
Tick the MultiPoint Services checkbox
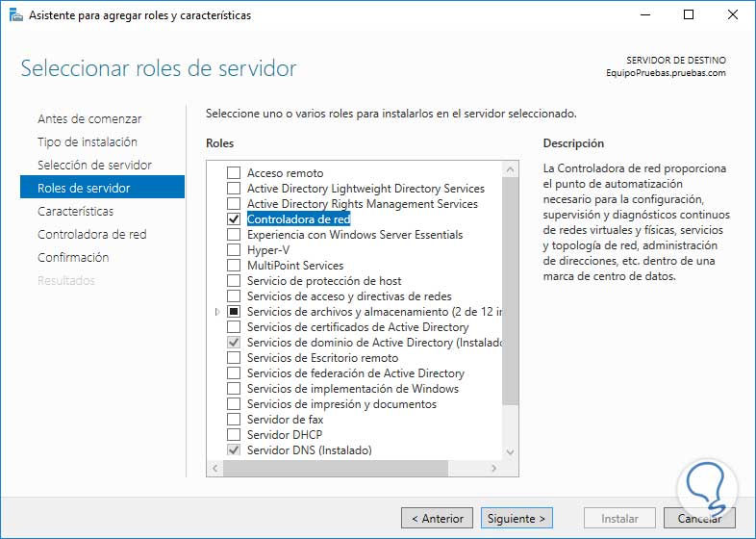[x=234, y=266]
